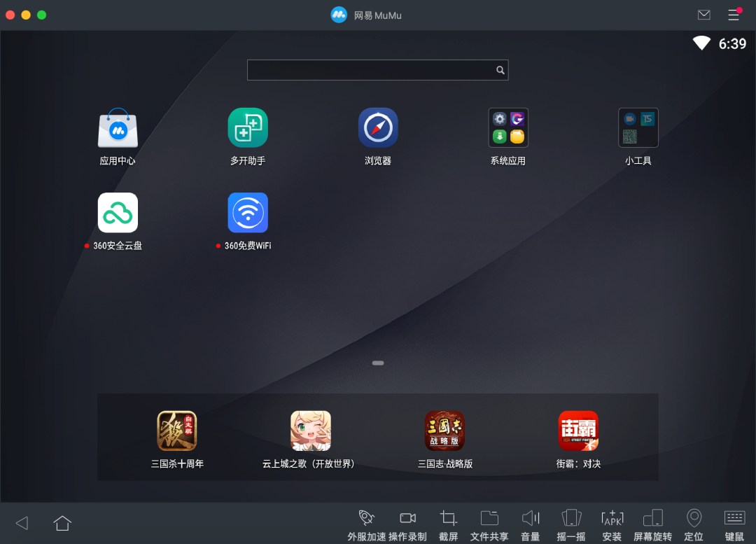756x544 pixels.
Task: Open the 系统应用 folder
Action: (508, 128)
